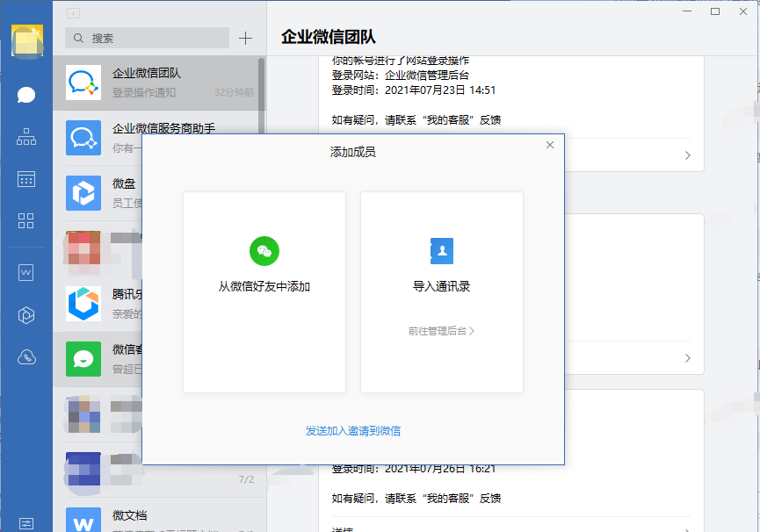The height and width of the screenshot is (532, 760).
Task: Focus the 搜索 search field
Action: tap(147, 38)
